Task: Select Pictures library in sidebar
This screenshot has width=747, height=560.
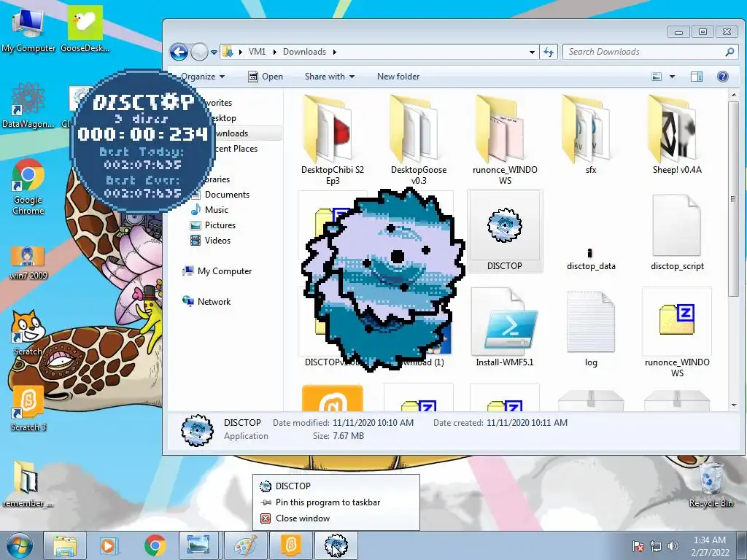Action: tap(220, 225)
